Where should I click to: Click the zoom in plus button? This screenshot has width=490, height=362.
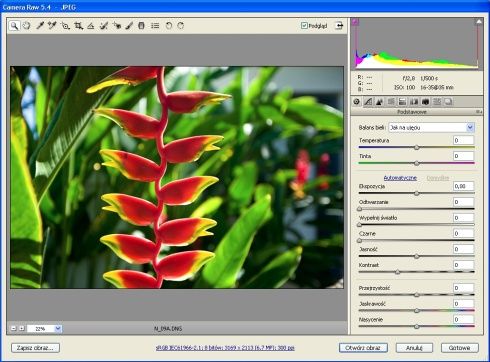click(22, 328)
